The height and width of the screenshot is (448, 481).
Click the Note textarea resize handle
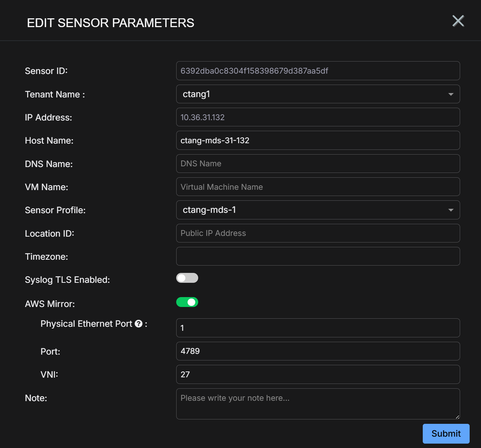(457, 417)
